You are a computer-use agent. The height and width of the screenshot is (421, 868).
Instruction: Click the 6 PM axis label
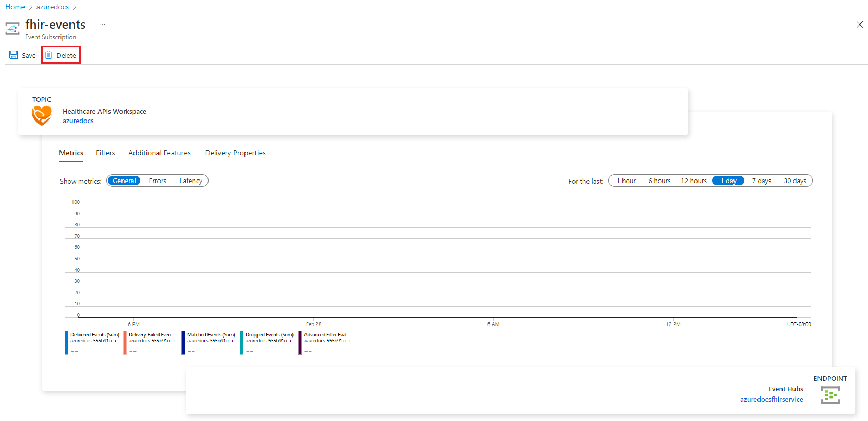coord(133,324)
